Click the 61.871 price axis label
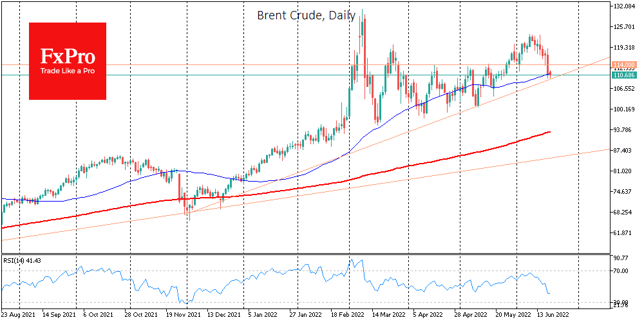644x322 pixels. point(623,233)
